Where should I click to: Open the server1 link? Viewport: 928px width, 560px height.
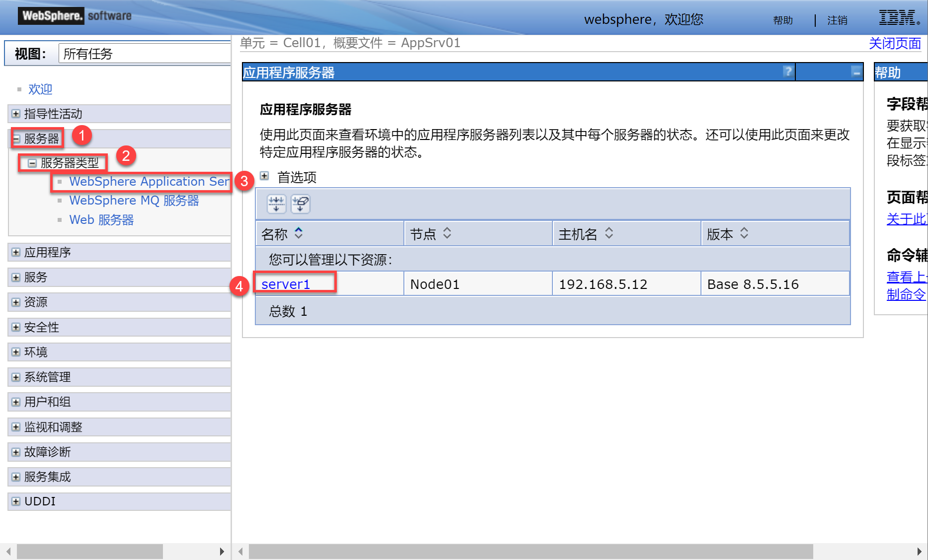286,284
